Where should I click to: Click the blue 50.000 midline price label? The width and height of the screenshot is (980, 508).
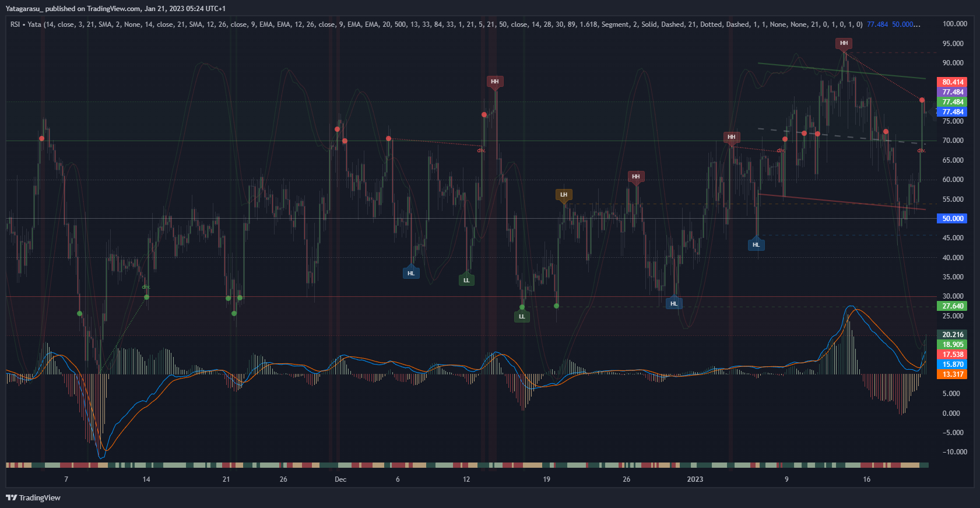953,219
